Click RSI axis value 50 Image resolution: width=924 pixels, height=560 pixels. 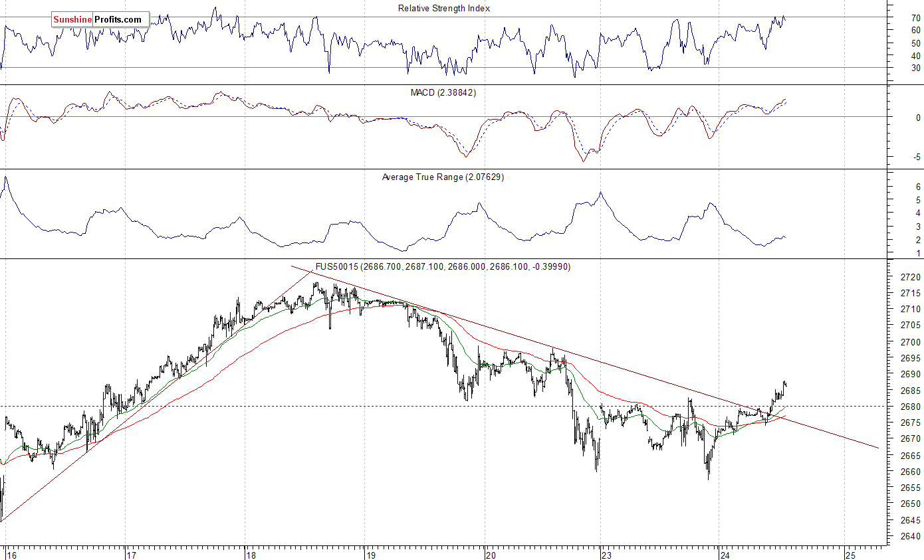tap(916, 43)
